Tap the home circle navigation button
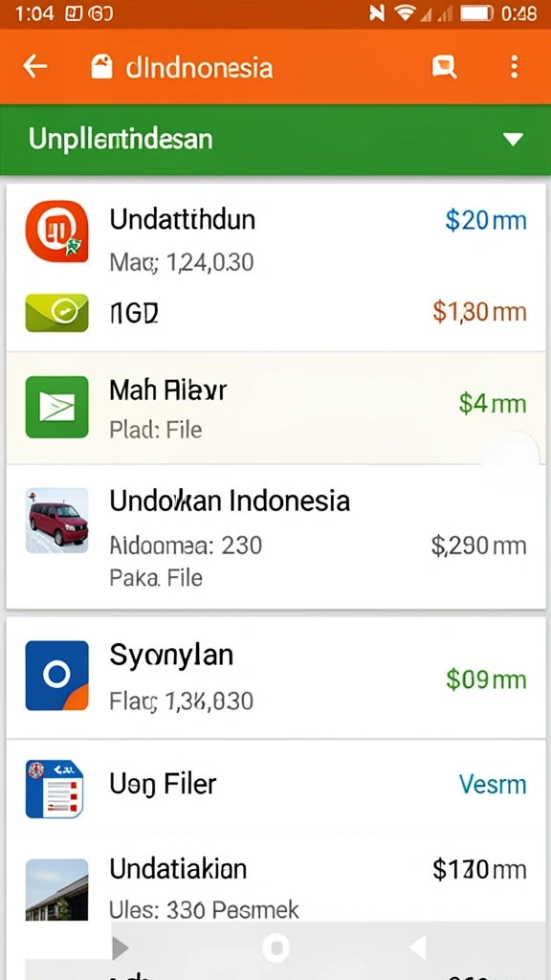 tap(275, 948)
